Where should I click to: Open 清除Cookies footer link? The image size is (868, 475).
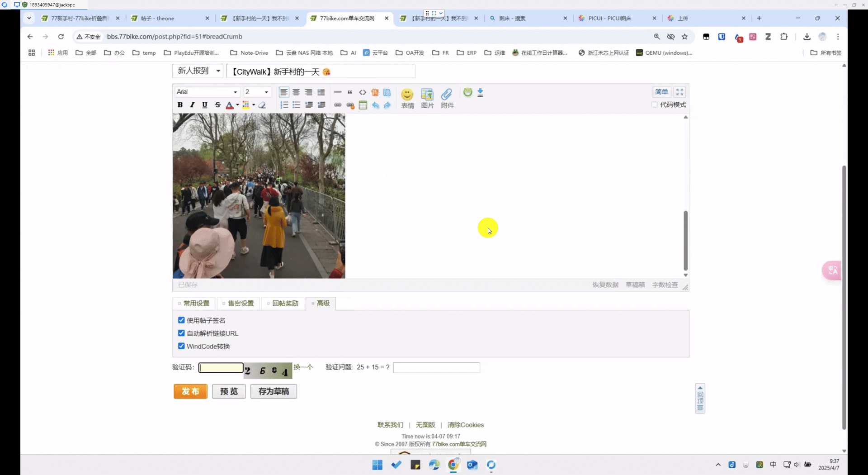466,425
